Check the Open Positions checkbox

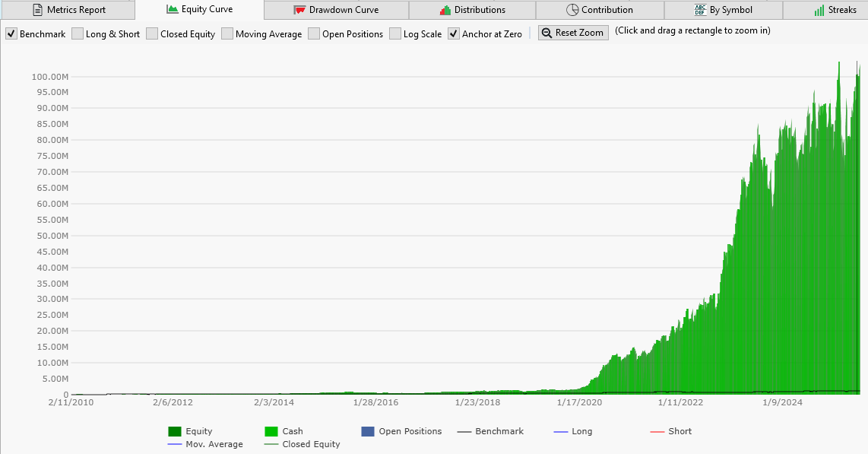314,33
